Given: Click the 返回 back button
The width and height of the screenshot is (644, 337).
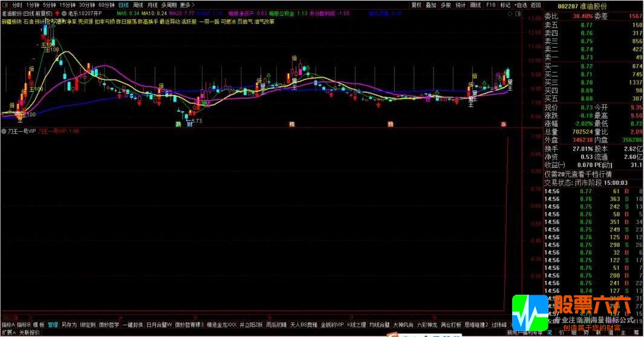Looking at the screenshot, I should [x=536, y=5].
